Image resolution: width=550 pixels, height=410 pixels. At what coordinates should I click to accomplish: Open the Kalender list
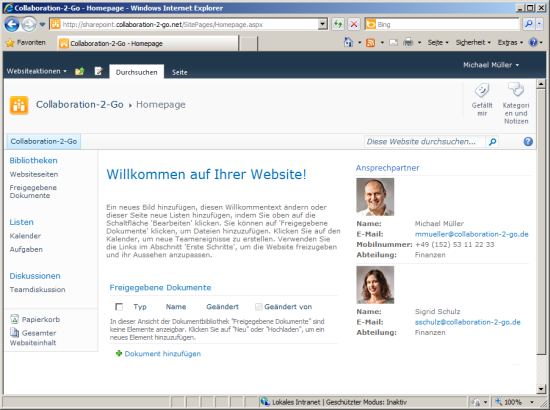(25, 236)
